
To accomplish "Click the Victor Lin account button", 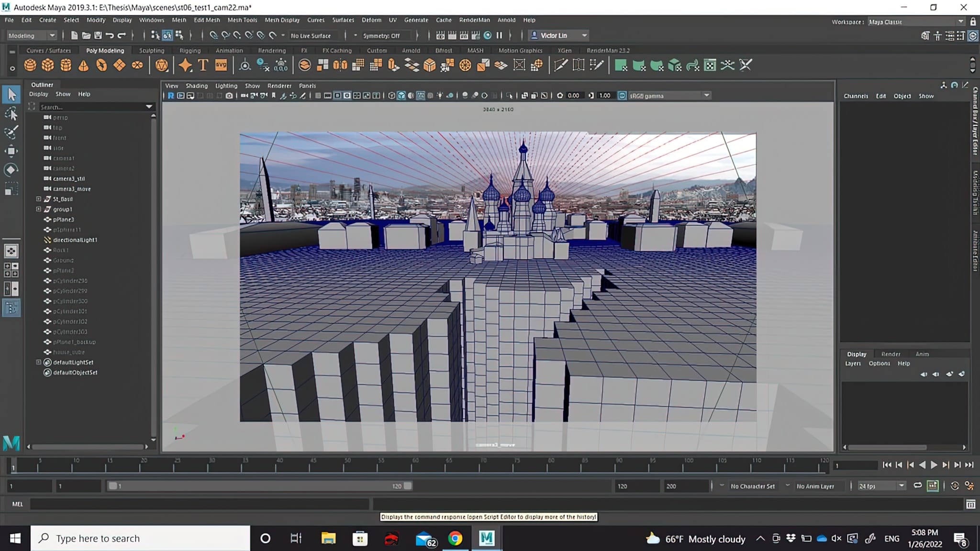I will pos(558,35).
